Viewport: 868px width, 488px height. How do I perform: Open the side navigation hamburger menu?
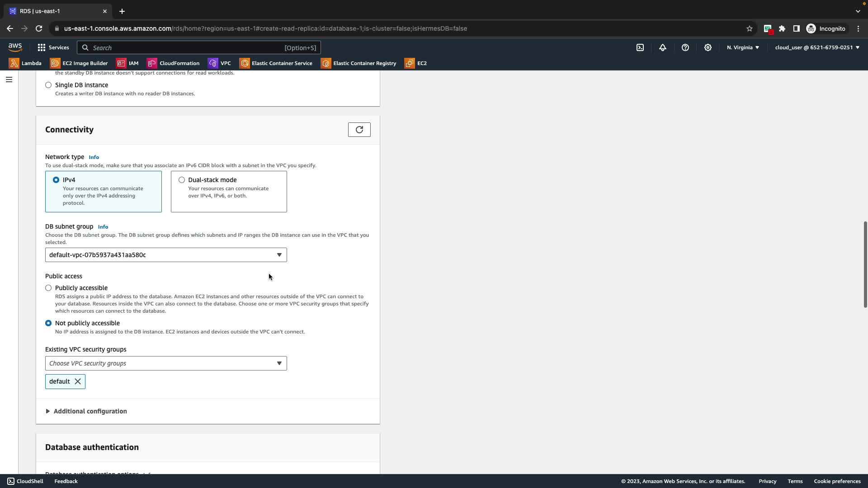click(9, 80)
